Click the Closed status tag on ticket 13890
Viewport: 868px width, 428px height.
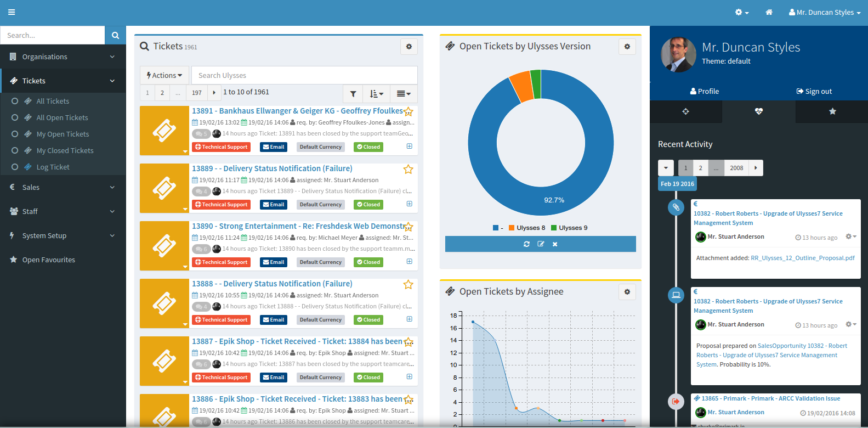(x=368, y=262)
